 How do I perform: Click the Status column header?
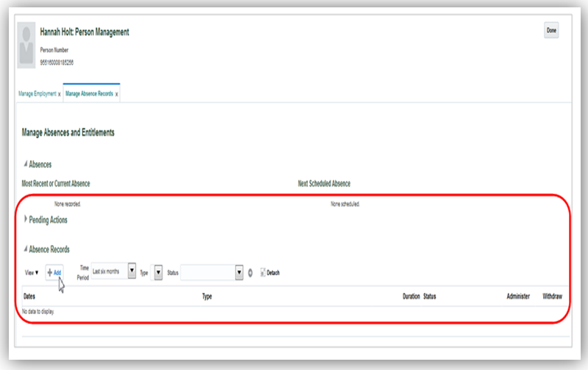tap(430, 297)
